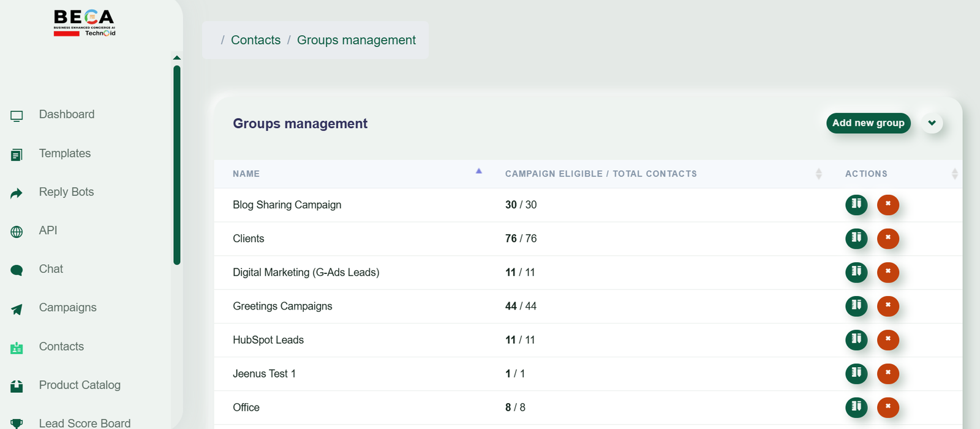This screenshot has width=980, height=429.
Task: Click the Templates document icon
Action: [x=17, y=154]
